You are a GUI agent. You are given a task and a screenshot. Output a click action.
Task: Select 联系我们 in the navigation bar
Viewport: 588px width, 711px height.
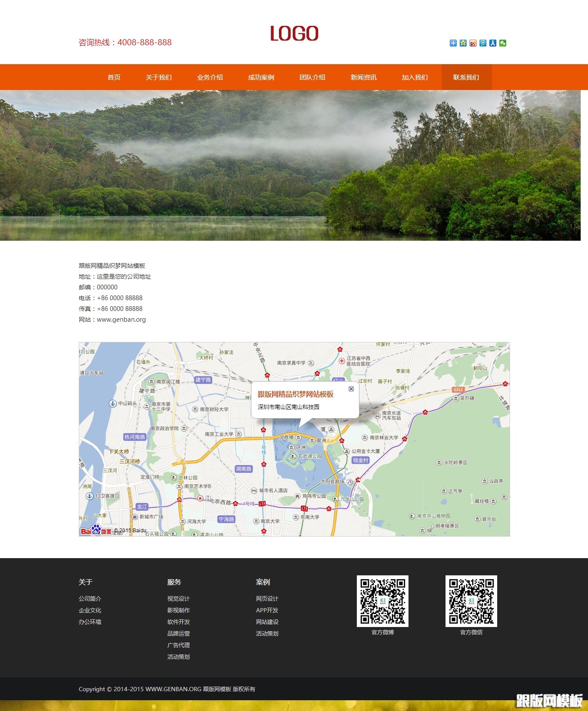(466, 78)
